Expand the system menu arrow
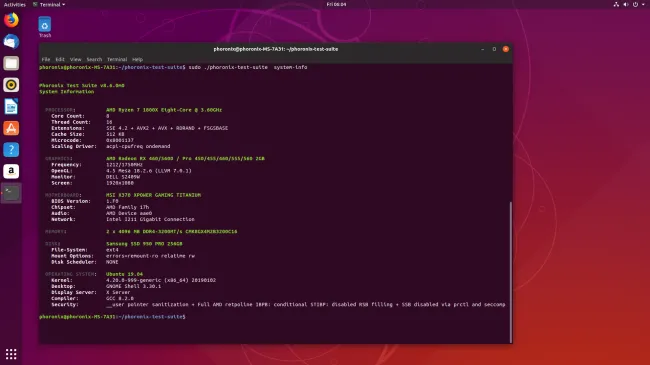Image resolution: width=650 pixels, height=365 pixels. [x=643, y=5]
